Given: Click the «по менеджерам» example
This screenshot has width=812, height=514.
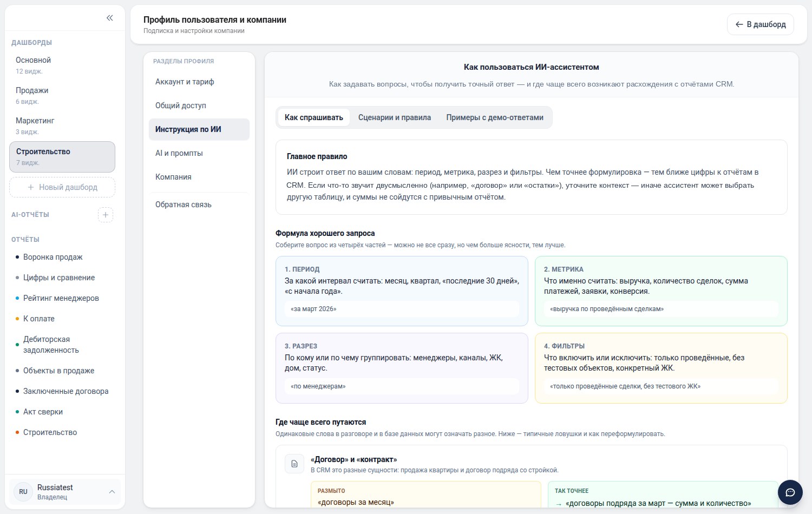Looking at the screenshot, I should click(402, 386).
